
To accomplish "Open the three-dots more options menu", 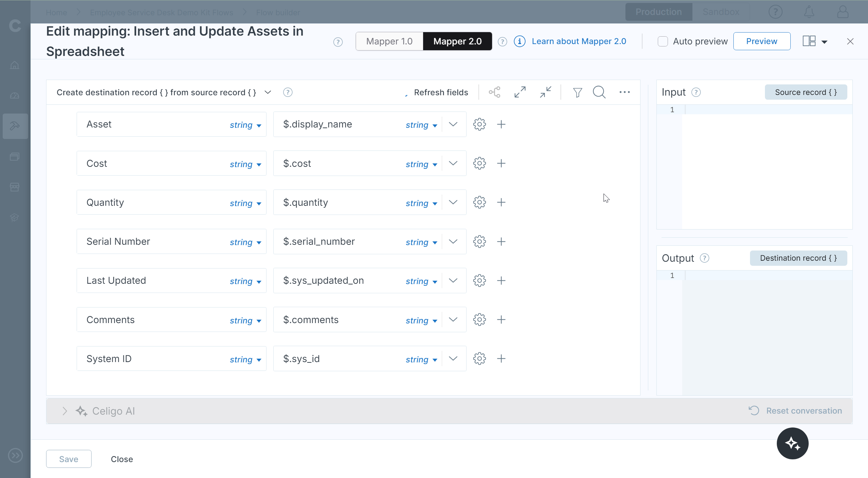I will pyautogui.click(x=625, y=92).
